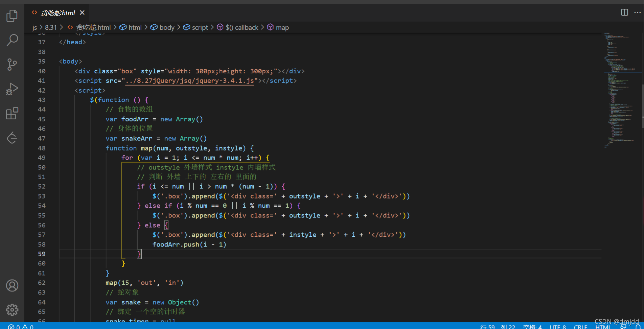
Task: Click the for loop keyword on line 49
Action: click(x=127, y=158)
